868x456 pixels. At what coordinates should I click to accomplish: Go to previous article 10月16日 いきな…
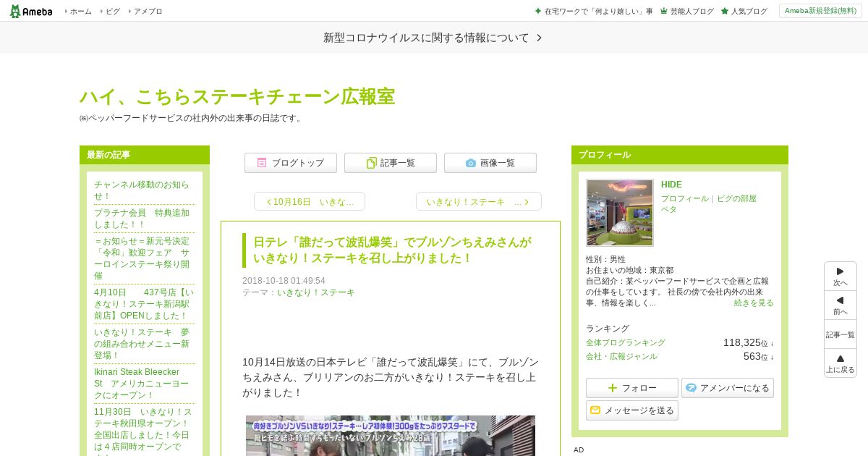click(310, 201)
